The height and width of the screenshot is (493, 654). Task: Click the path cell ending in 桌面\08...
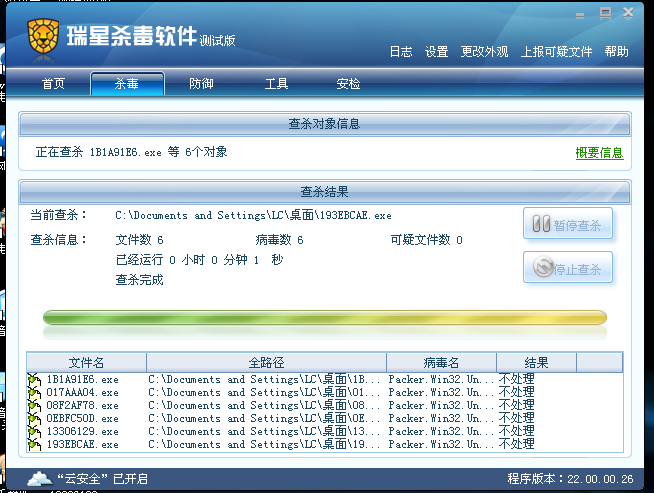pos(264,405)
